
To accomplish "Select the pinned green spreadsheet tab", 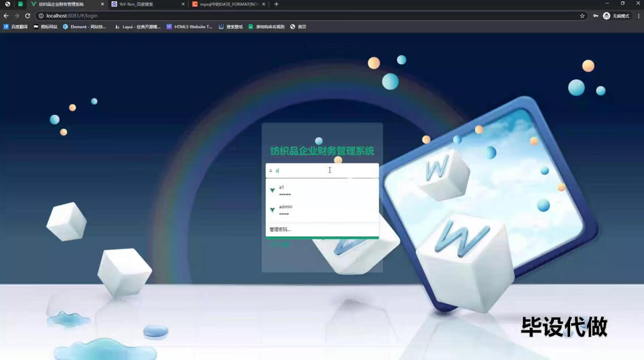I will coord(20,4).
